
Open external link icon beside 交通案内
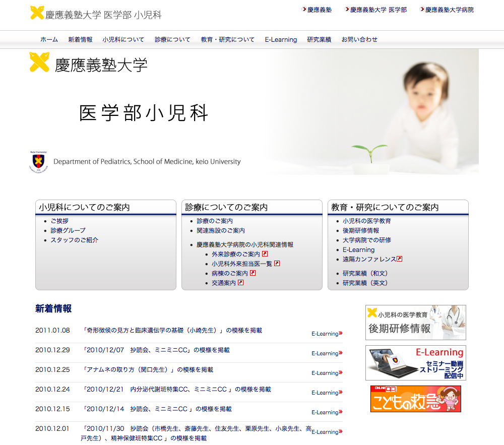click(x=241, y=283)
